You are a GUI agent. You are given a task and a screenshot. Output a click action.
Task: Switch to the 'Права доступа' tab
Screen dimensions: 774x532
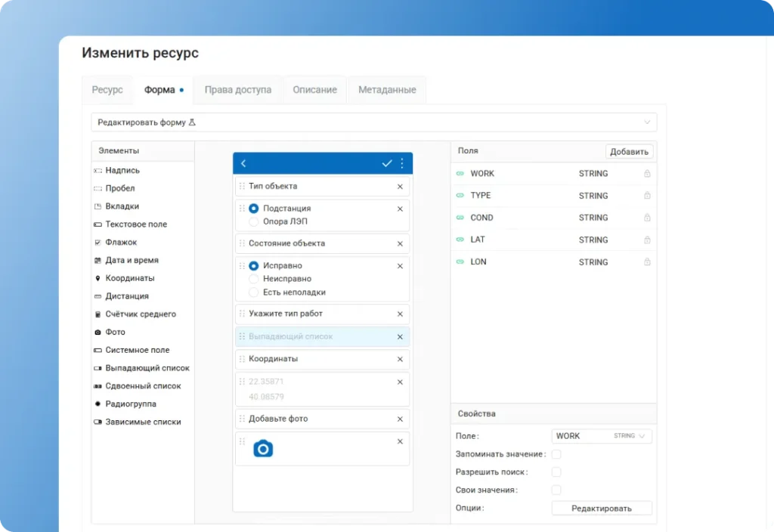pyautogui.click(x=237, y=90)
